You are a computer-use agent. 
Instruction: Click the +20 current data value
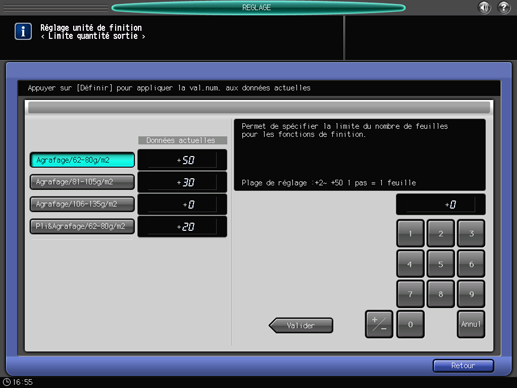[x=182, y=227]
